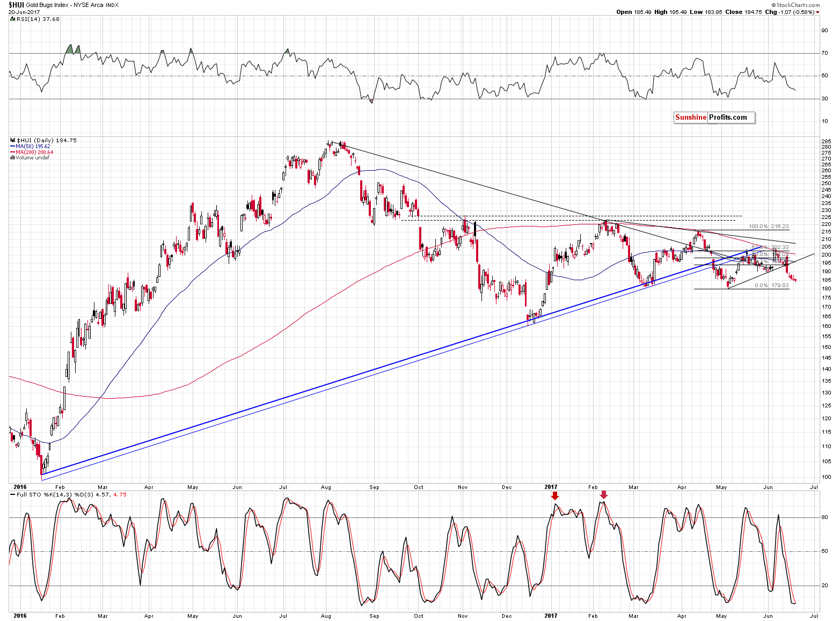Screen dimensions: 840x621
Task: Click 'Nov' on the price panel time axis
Action: pos(463,487)
